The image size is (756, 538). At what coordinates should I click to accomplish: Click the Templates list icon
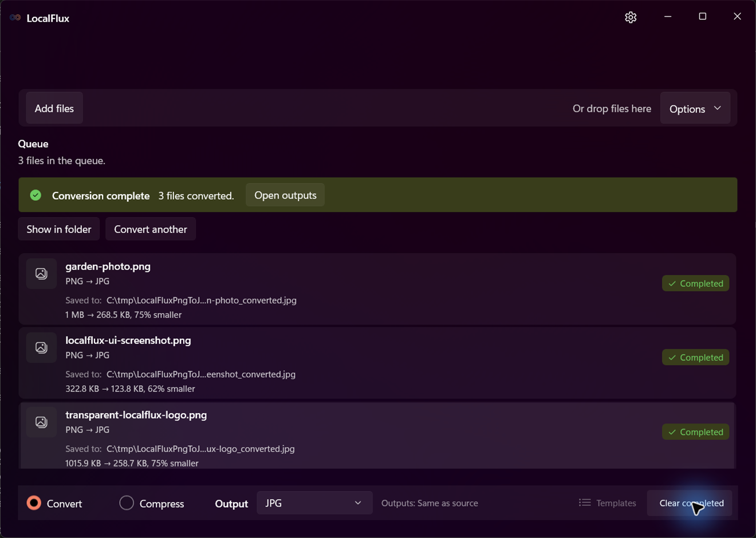pyautogui.click(x=585, y=503)
